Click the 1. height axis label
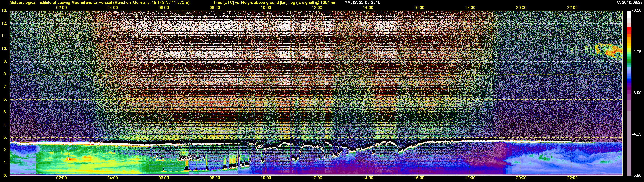 [x=5, y=163]
